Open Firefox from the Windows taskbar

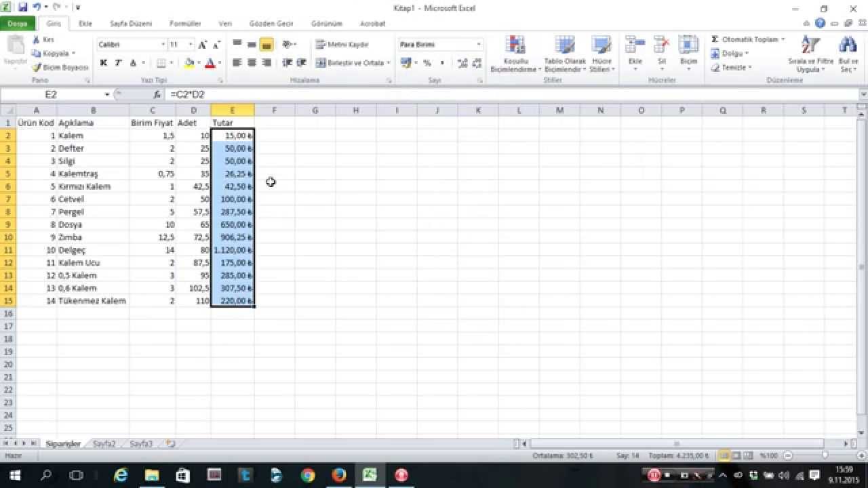(338, 475)
